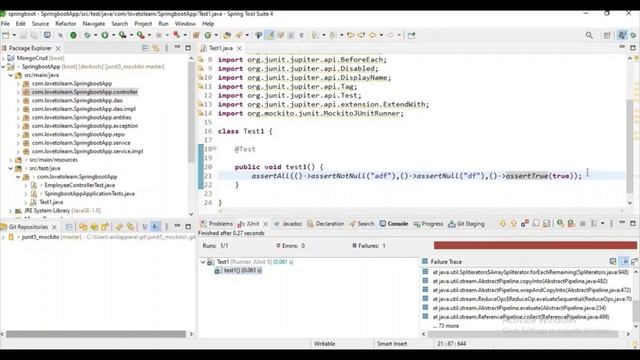Collapse the src/test/java folder
The width and height of the screenshot is (640, 360).
click(11, 168)
